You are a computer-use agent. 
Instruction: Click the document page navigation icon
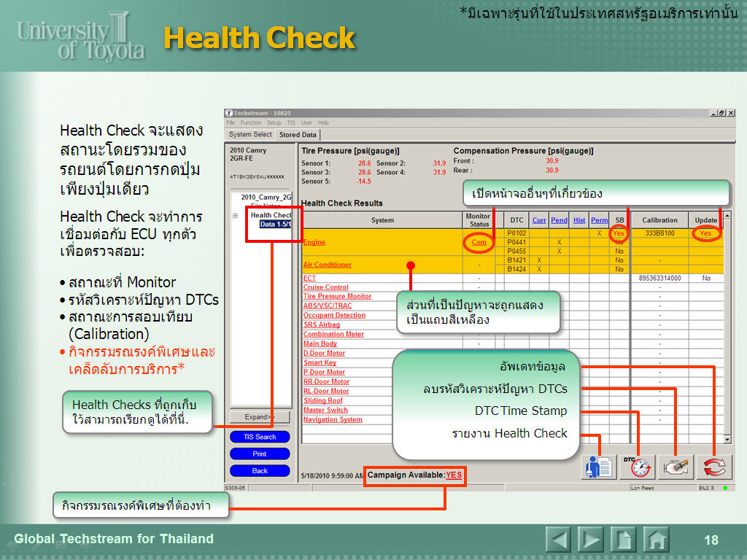pos(623,540)
